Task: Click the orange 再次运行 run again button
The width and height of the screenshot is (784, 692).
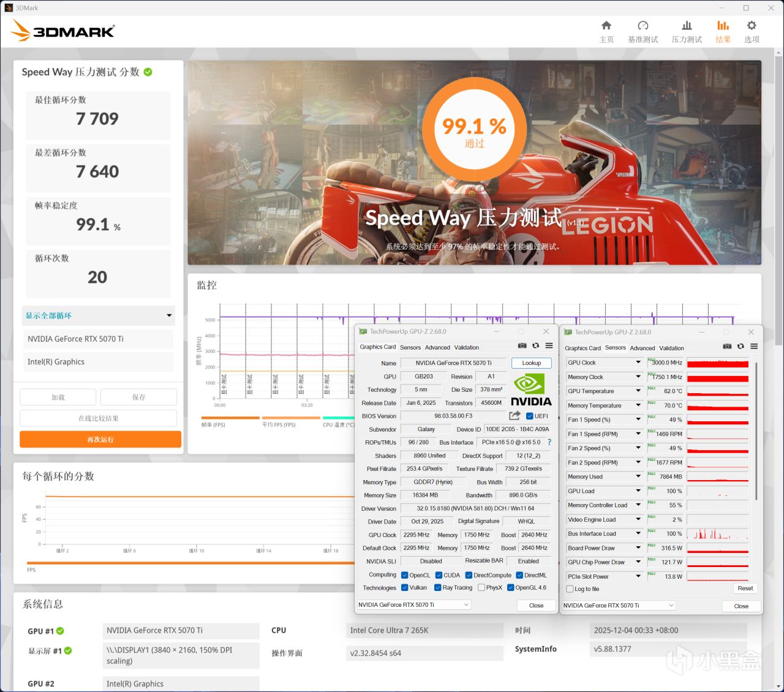Action: tap(100, 439)
